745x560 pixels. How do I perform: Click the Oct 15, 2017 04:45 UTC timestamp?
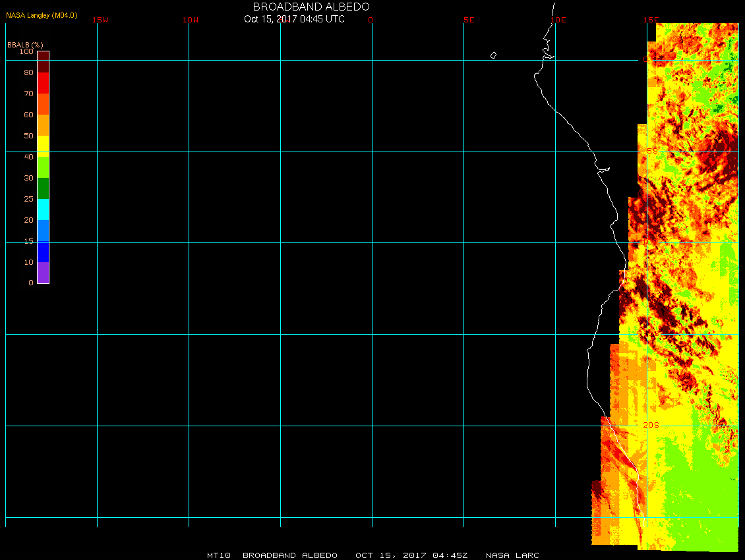294,19
